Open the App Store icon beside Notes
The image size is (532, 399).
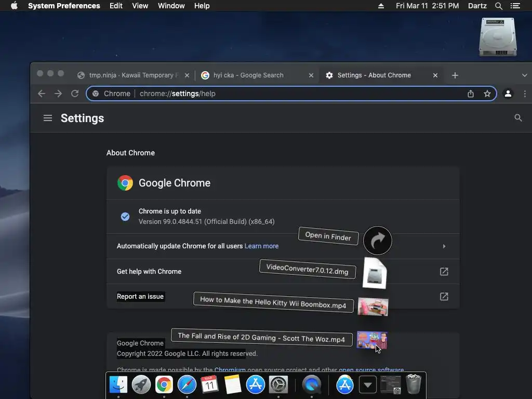click(x=256, y=385)
